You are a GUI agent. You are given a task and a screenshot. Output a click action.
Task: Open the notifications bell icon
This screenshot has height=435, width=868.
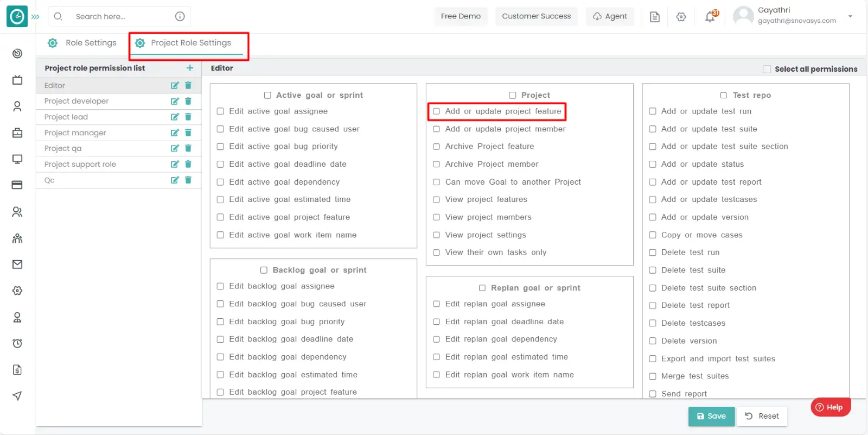[710, 17]
